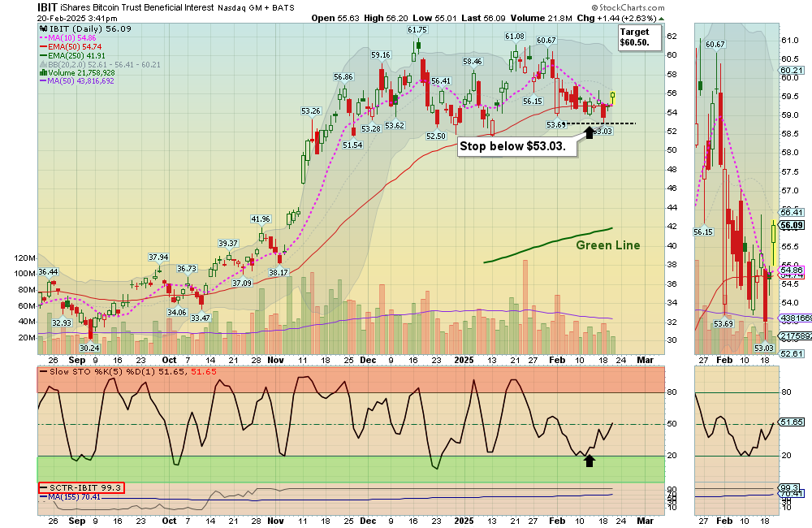Image resolution: width=812 pixels, height=528 pixels.
Task: Select the 'Low 55.01' header value
Action: (435, 18)
